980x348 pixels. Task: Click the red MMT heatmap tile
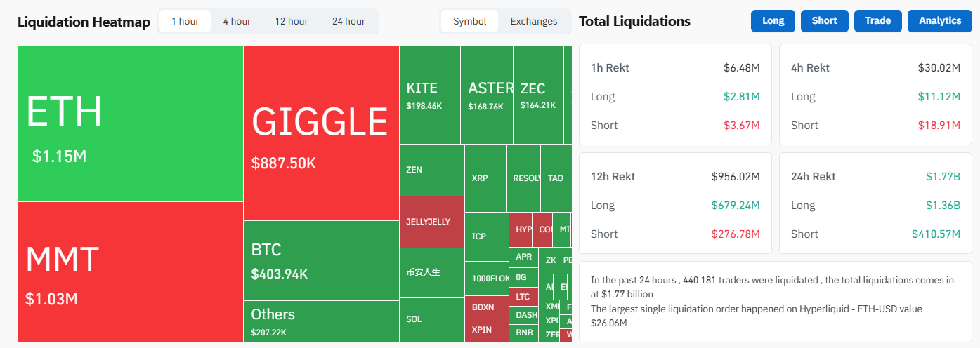[x=131, y=272]
